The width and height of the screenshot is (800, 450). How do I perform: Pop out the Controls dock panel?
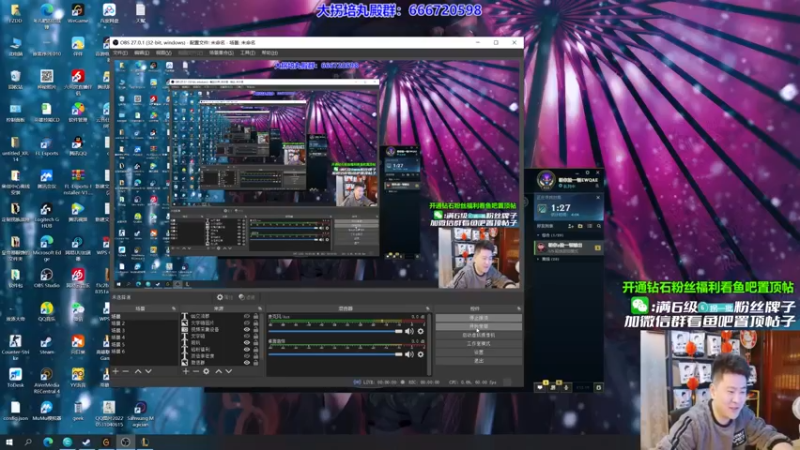[519, 309]
